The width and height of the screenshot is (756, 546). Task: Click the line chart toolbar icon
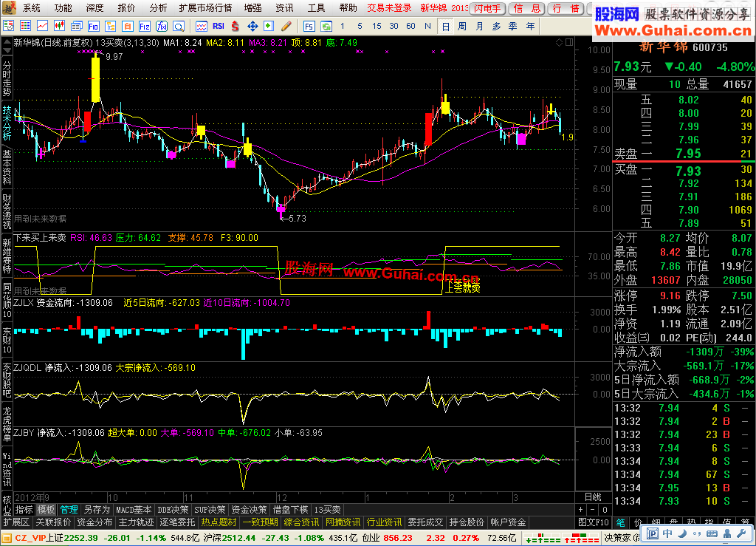coord(42,26)
